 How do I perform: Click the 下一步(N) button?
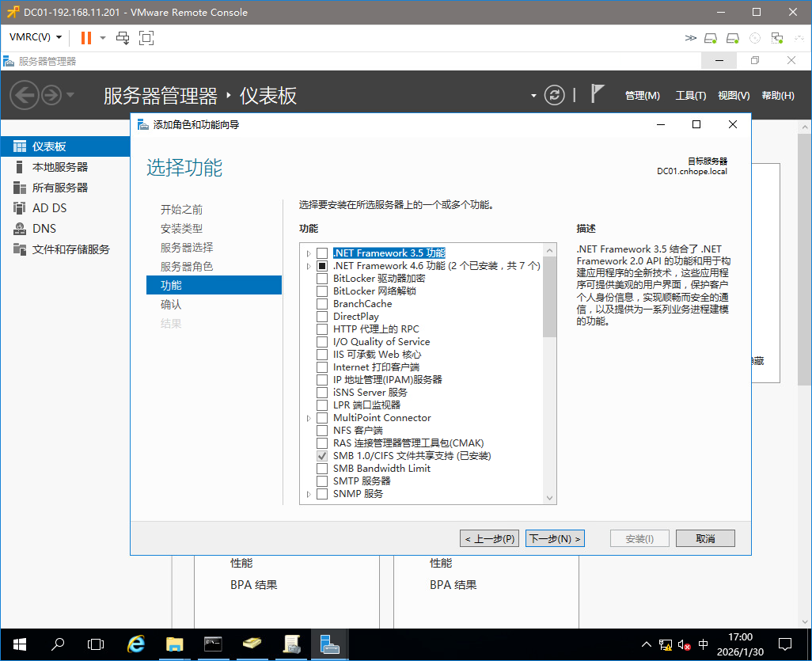coord(555,539)
